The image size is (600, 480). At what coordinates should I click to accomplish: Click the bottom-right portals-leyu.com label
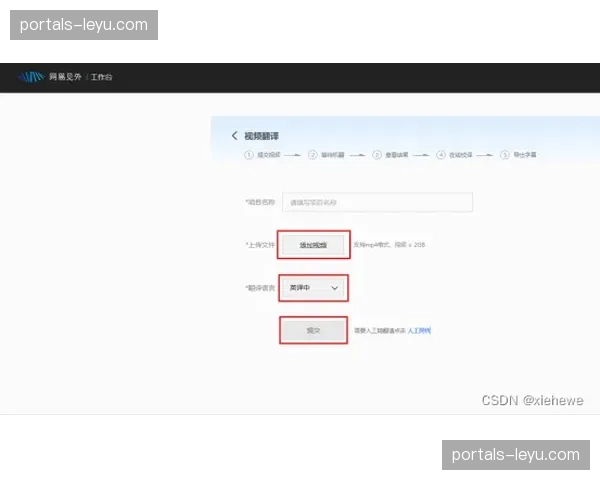(516, 455)
